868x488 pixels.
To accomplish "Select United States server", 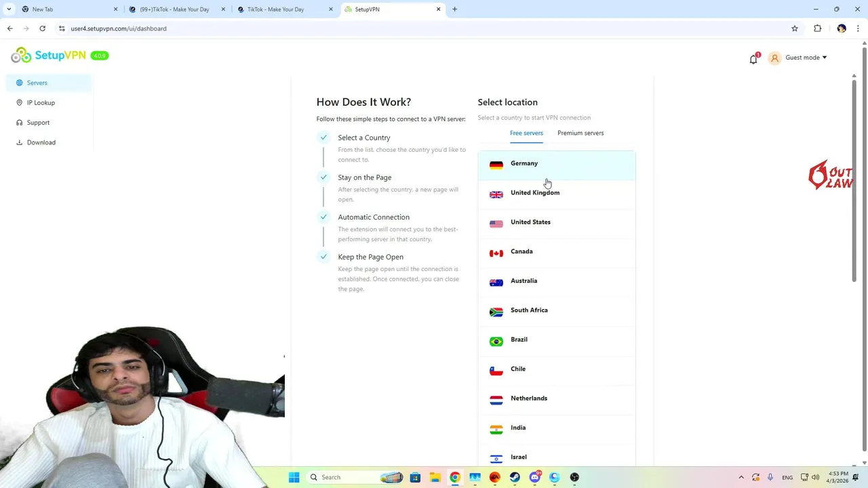I will (x=557, y=223).
